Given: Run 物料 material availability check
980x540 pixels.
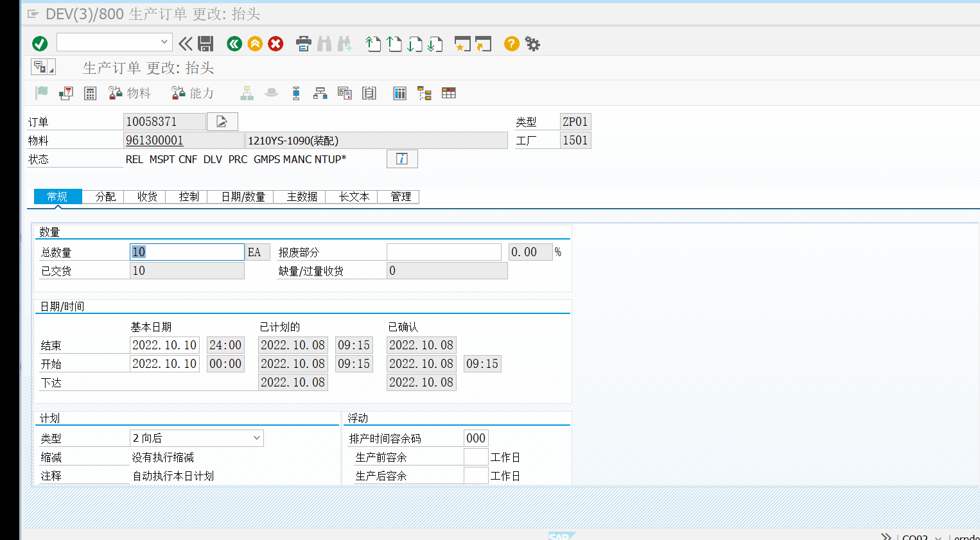Looking at the screenshot, I should click(x=130, y=93).
